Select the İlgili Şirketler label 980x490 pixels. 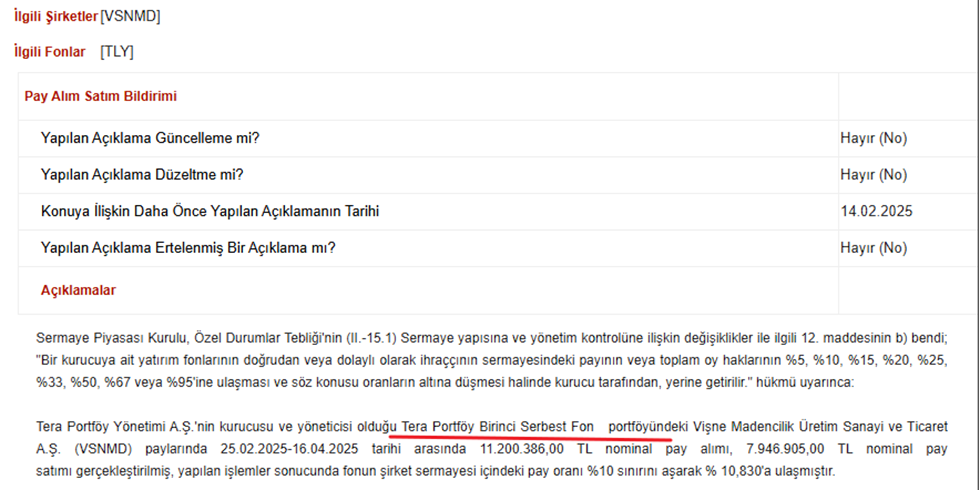tap(56, 17)
